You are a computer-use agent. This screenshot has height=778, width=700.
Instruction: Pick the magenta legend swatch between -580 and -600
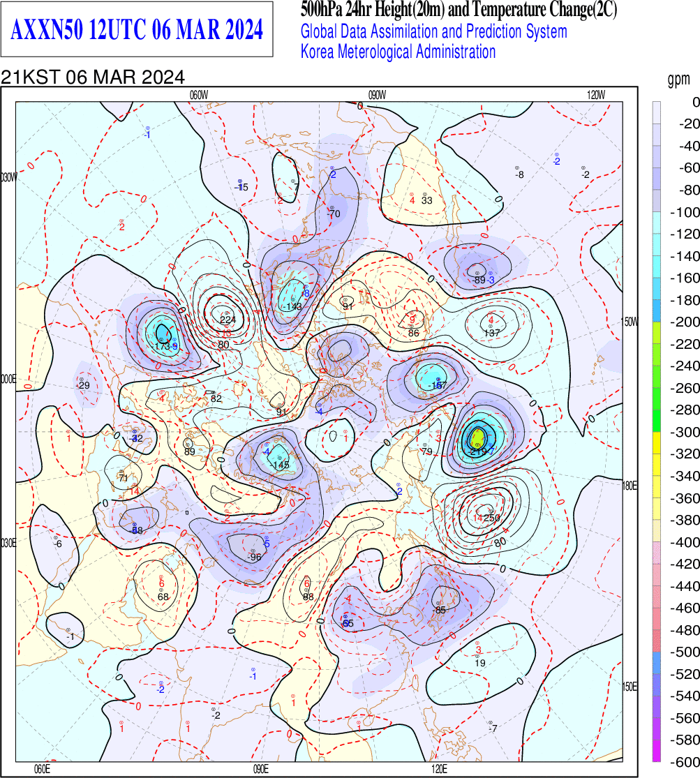[656, 750]
